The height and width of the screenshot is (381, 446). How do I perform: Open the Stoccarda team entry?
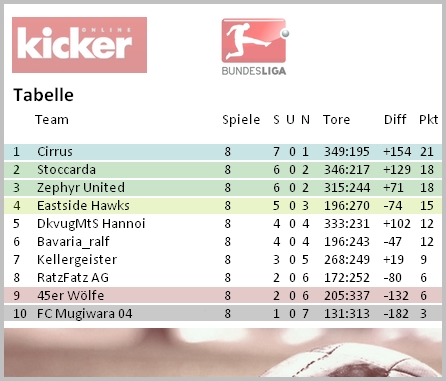pos(66,170)
